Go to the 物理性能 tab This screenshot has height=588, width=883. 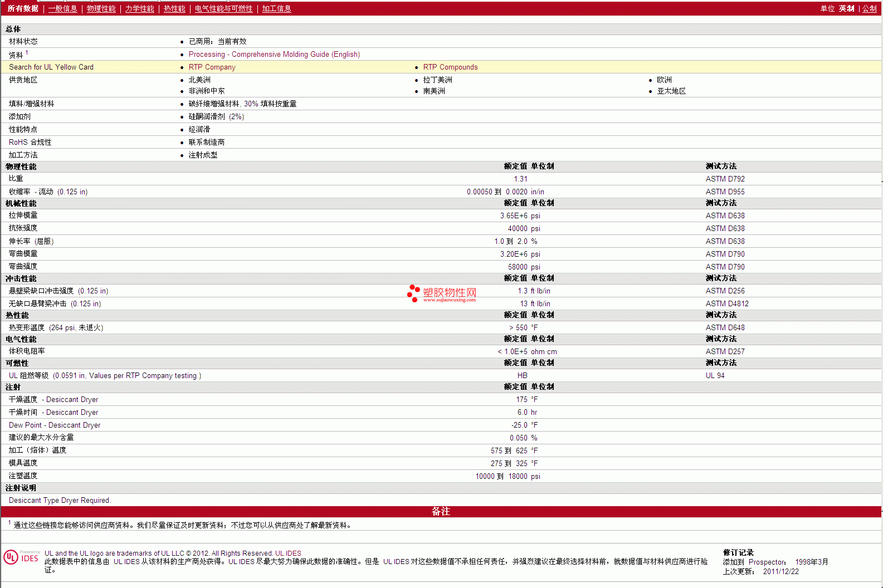[x=101, y=9]
